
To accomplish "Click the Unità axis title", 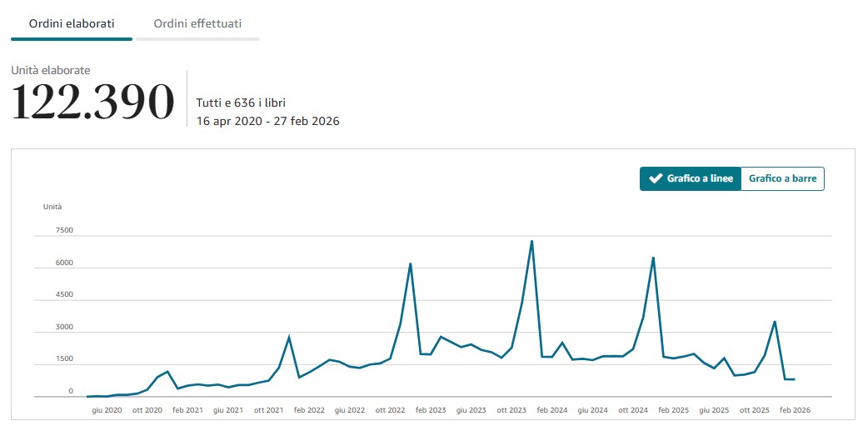I will coord(52,206).
